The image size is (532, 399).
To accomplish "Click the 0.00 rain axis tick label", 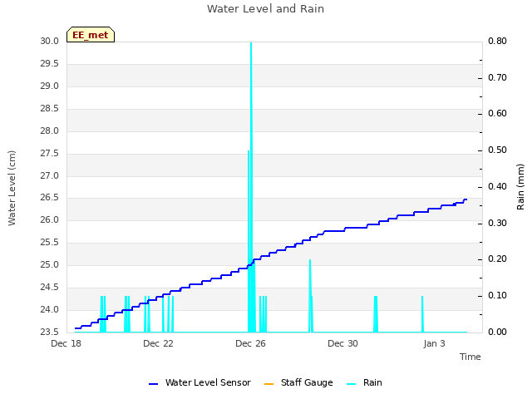I will point(497,332).
